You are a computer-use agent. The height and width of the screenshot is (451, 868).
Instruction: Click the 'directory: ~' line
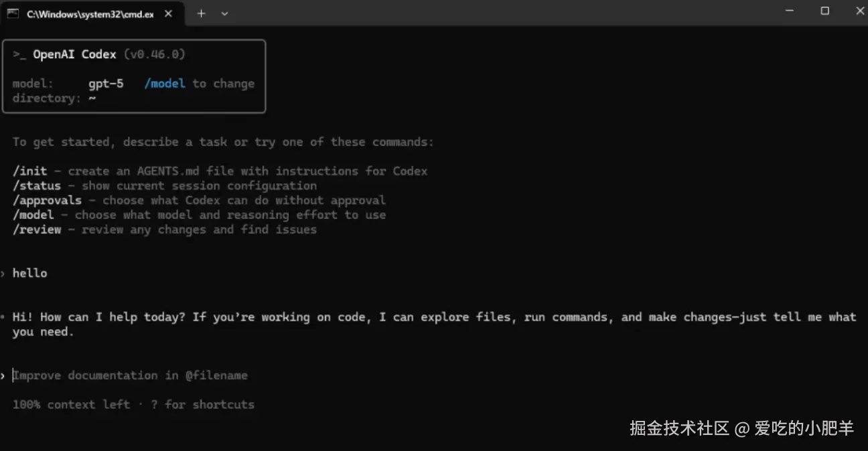point(54,98)
